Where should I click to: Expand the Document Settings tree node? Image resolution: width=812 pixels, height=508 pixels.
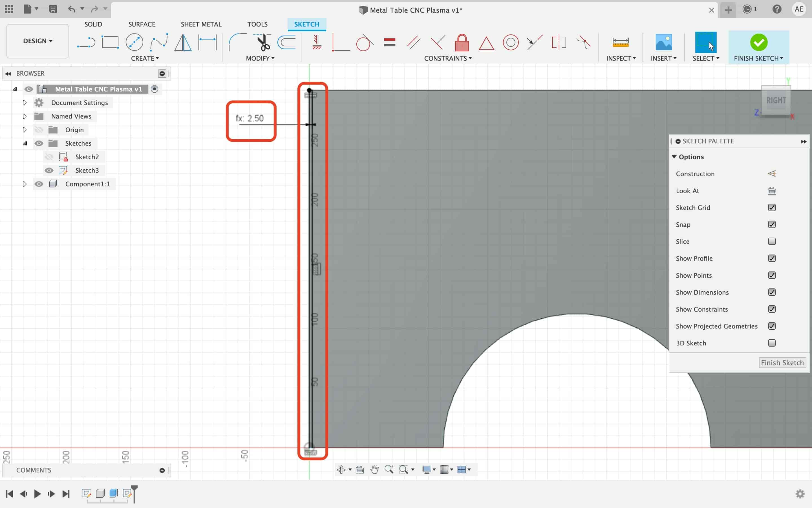click(25, 103)
